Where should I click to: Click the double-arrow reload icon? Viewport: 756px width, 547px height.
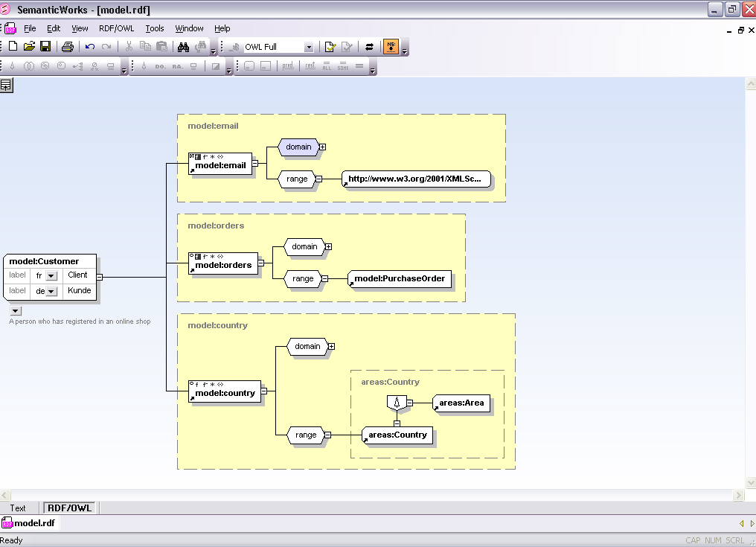click(x=369, y=47)
